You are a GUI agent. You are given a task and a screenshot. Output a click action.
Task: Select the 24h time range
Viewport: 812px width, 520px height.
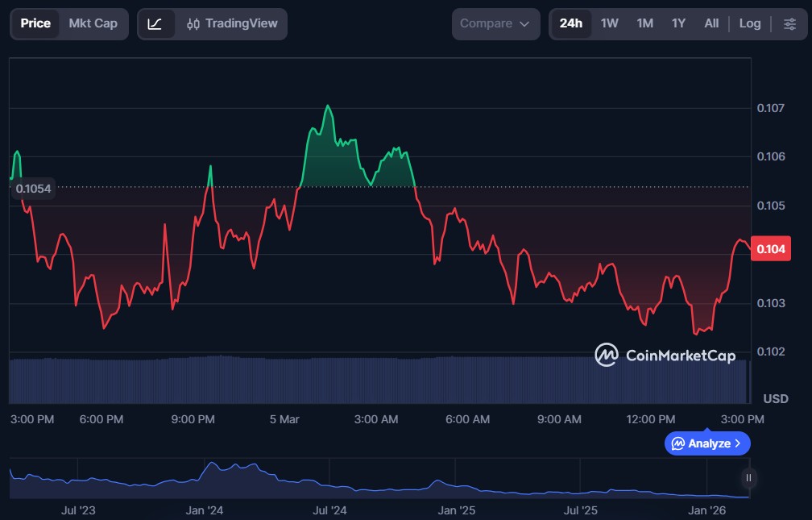pyautogui.click(x=570, y=23)
